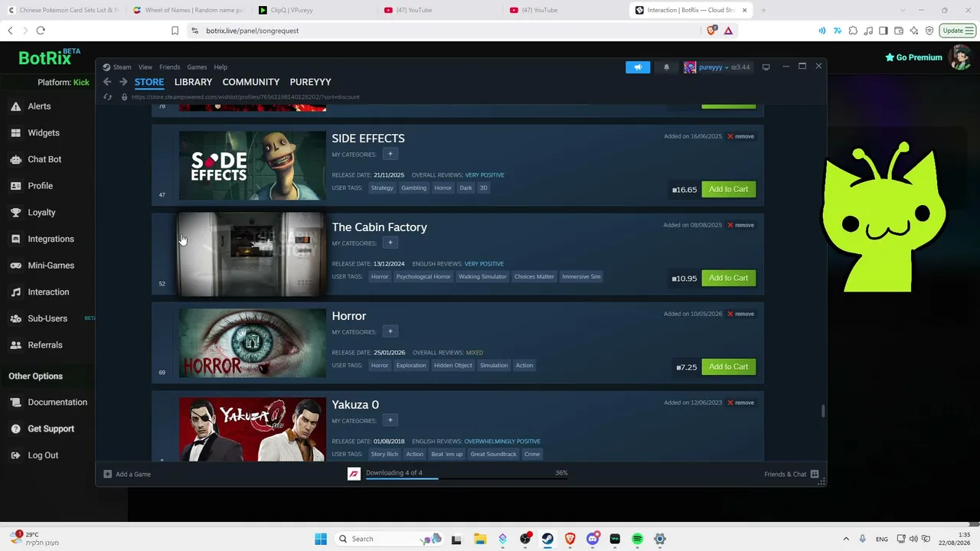
Task: Open Steam notifications bell
Action: [x=666, y=67]
